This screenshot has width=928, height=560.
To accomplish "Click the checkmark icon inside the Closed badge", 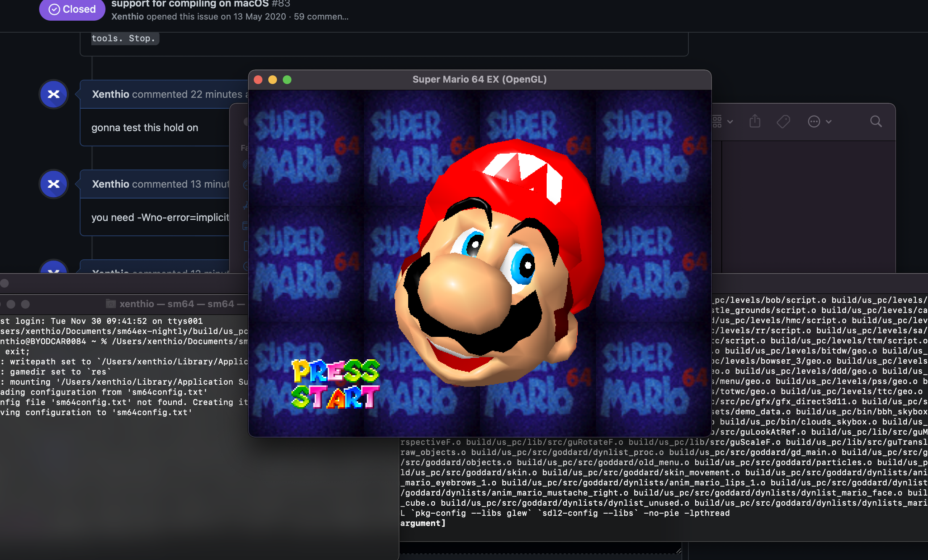I will [x=54, y=8].
